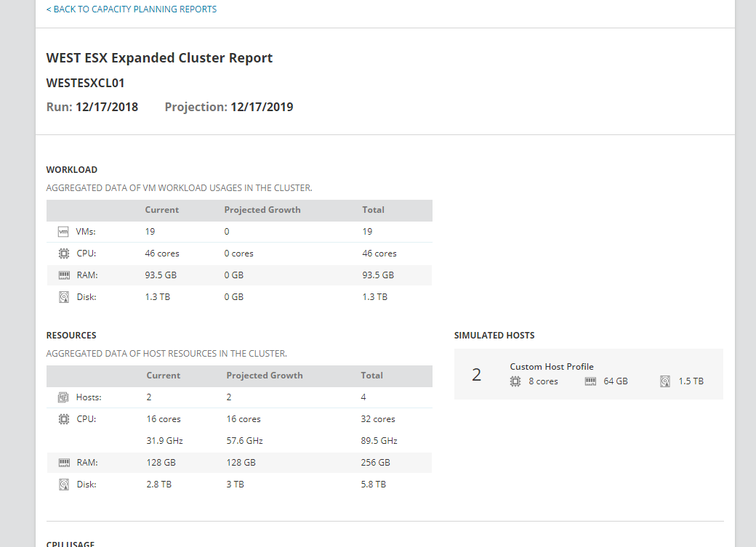This screenshot has width=756, height=547.
Task: Click the RAM icon in Resources table
Action: [x=64, y=463]
